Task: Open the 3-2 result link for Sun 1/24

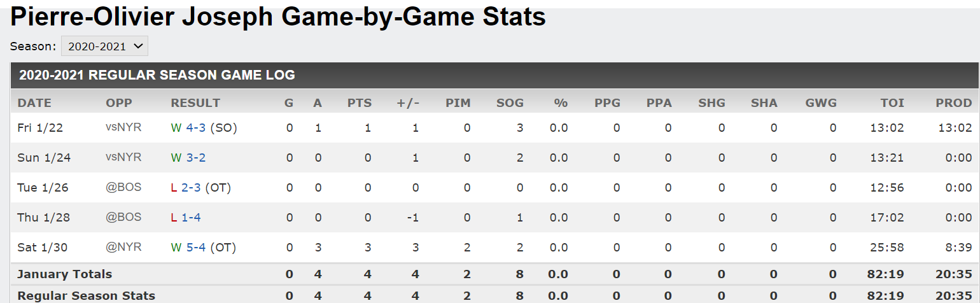Action: [196, 158]
